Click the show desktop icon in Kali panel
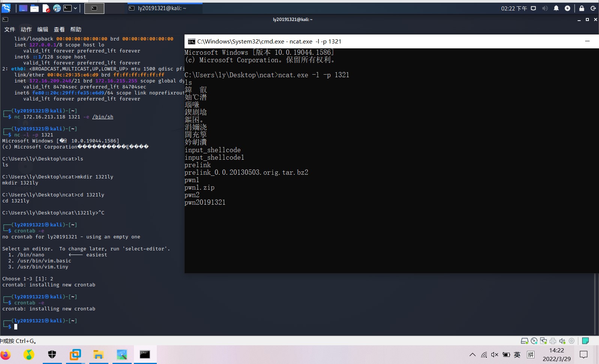This screenshot has height=364, width=599. point(23,8)
